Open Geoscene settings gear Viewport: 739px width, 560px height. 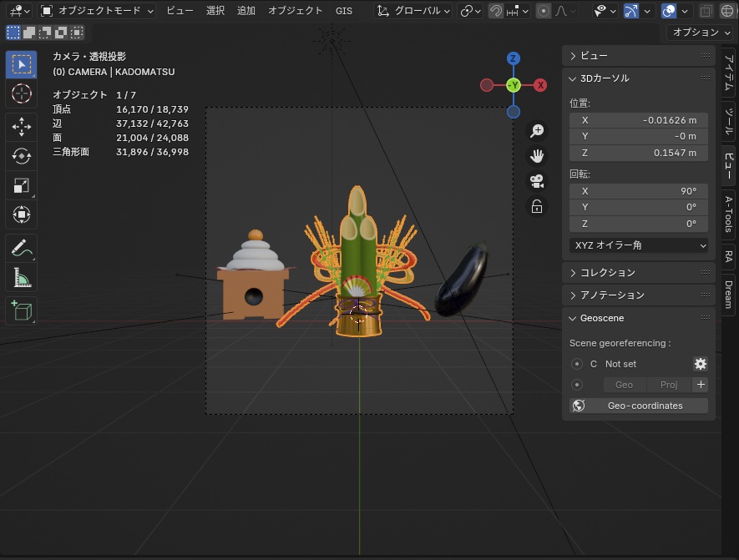pos(701,364)
